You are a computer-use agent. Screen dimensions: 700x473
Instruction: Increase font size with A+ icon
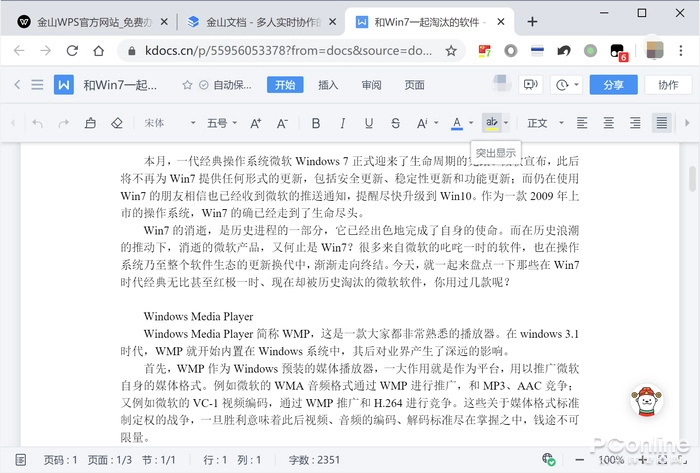pos(255,123)
